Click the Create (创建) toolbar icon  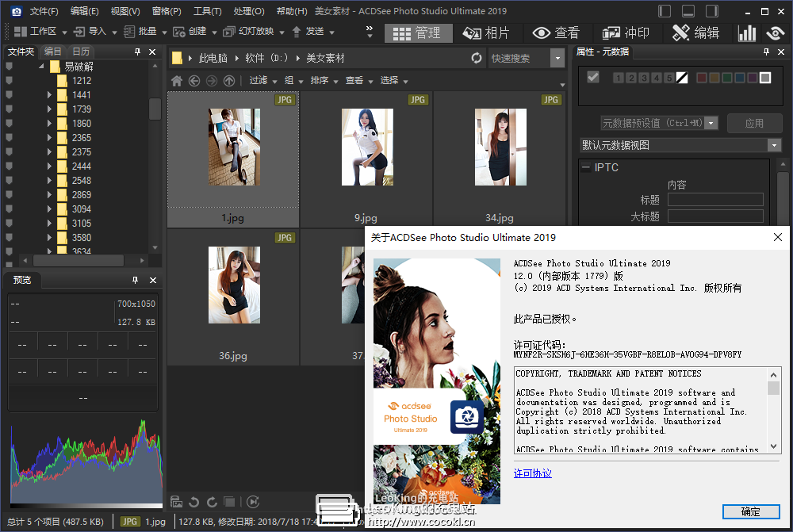pos(179,32)
